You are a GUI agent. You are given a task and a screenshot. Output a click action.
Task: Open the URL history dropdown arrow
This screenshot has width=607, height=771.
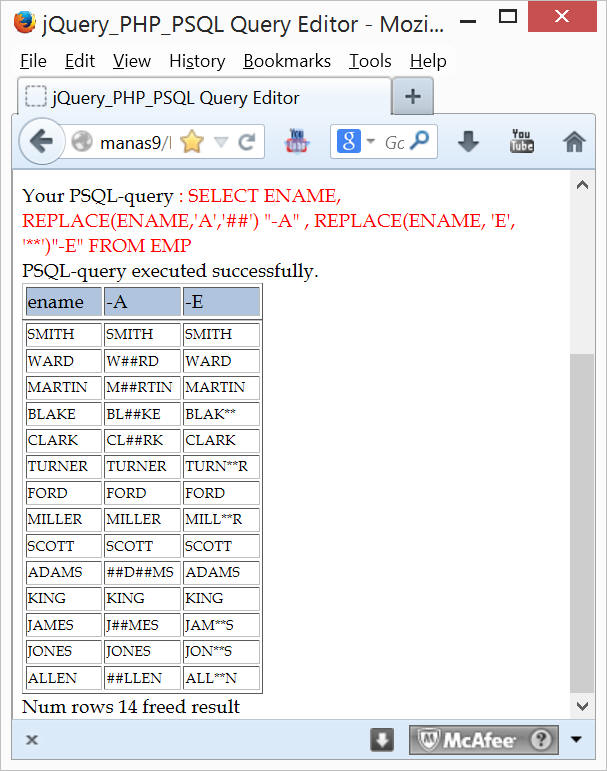[221, 143]
